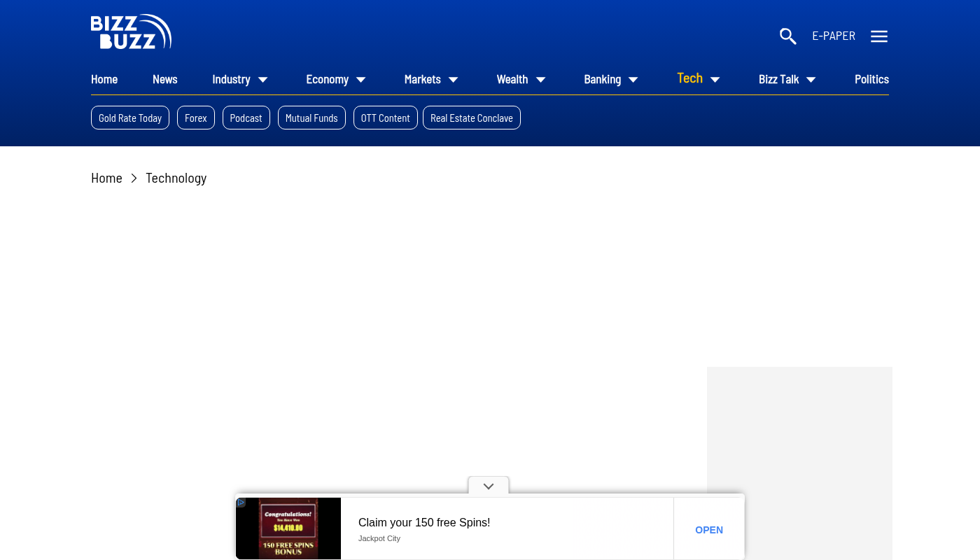The width and height of the screenshot is (980, 560).
Task: Open the Podcast tag button
Action: (246, 118)
